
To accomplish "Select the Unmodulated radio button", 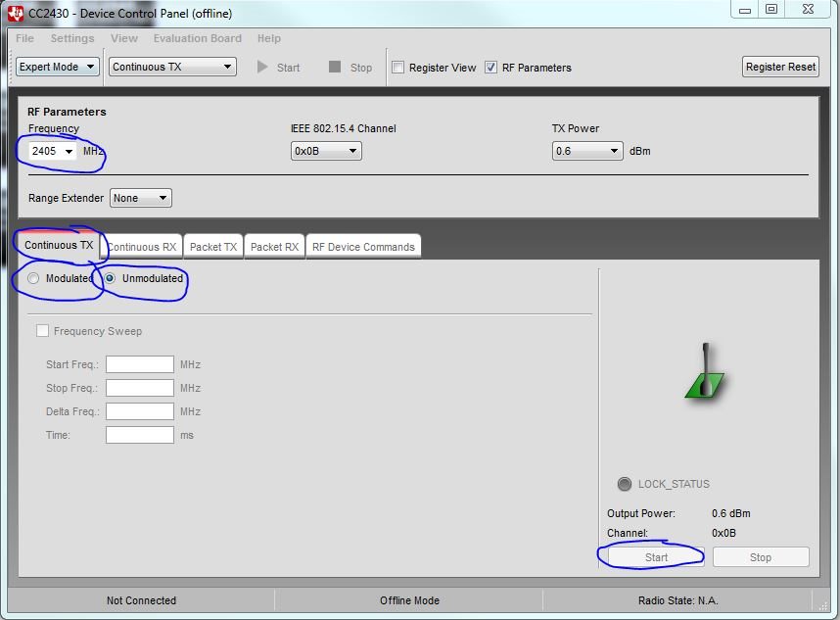I will click(110, 278).
